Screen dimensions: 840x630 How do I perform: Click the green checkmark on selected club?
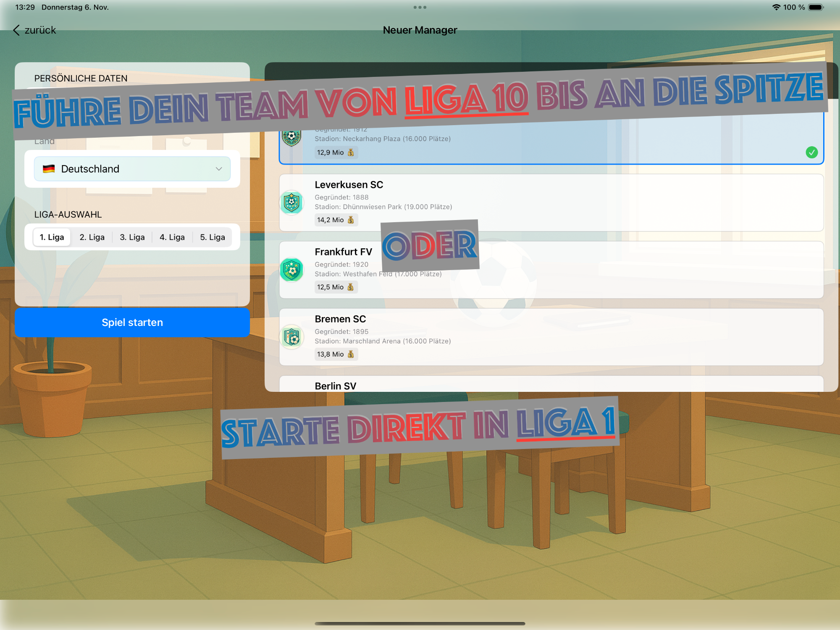pyautogui.click(x=811, y=152)
